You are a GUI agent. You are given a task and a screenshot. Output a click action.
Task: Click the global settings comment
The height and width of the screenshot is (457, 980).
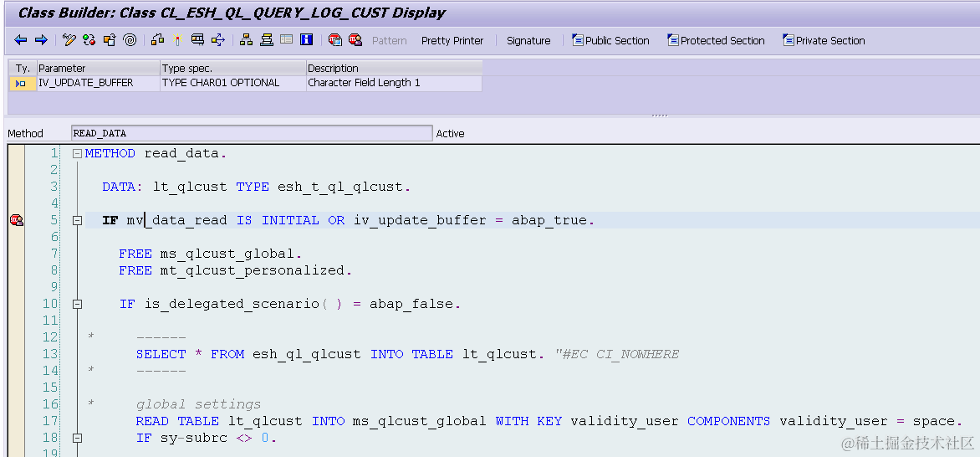click(x=198, y=404)
